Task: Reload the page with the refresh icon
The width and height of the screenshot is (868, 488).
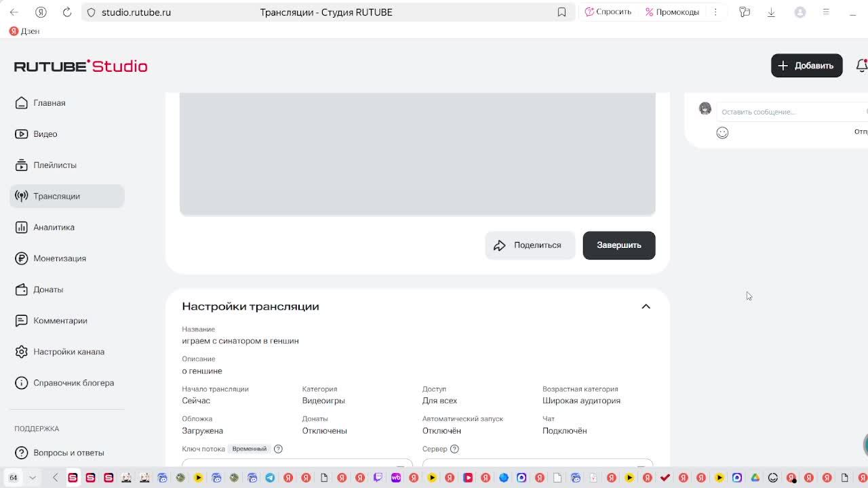Action: [67, 12]
